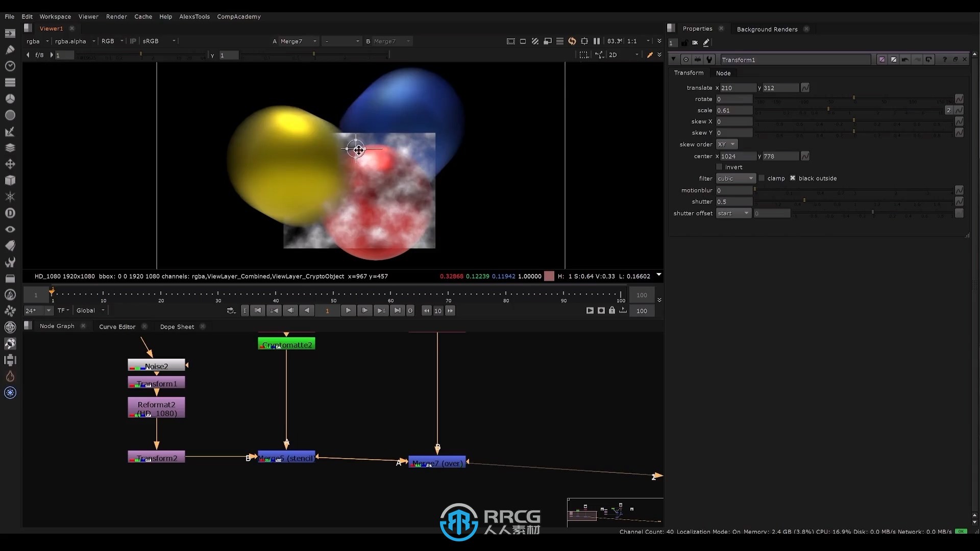
Task: Open the 2D view mode dropdown
Action: pyautogui.click(x=623, y=55)
